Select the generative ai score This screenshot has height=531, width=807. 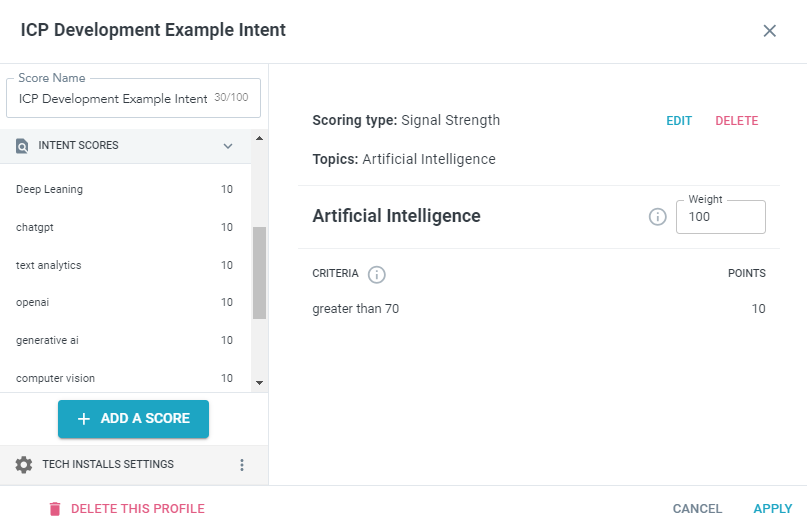coord(47,340)
